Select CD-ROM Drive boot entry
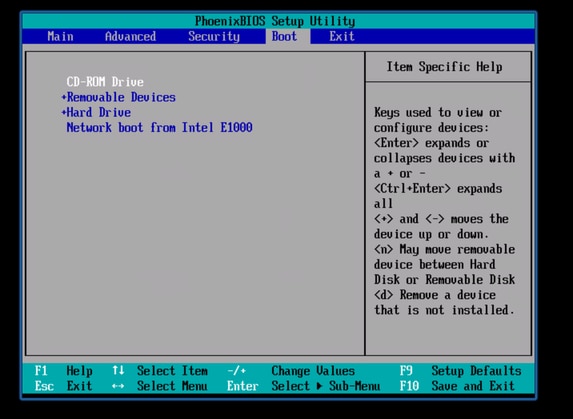 pos(105,82)
